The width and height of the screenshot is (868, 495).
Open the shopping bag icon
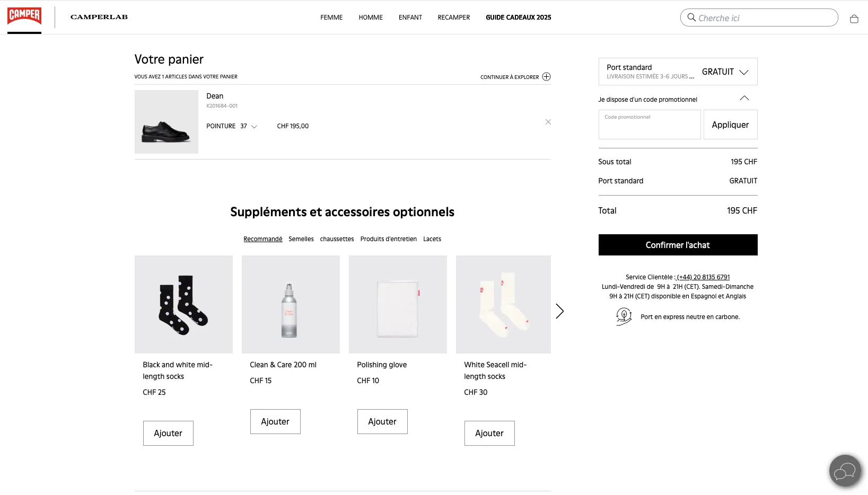pos(854,18)
